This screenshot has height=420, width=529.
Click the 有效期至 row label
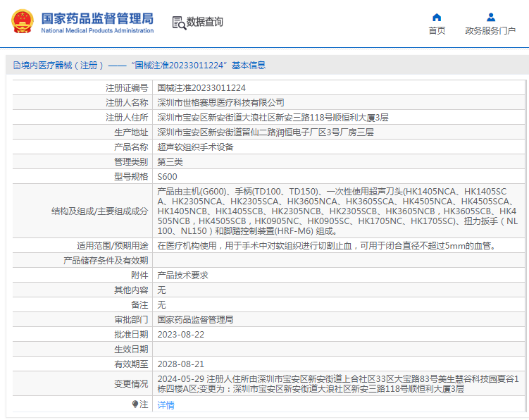[x=131, y=364]
